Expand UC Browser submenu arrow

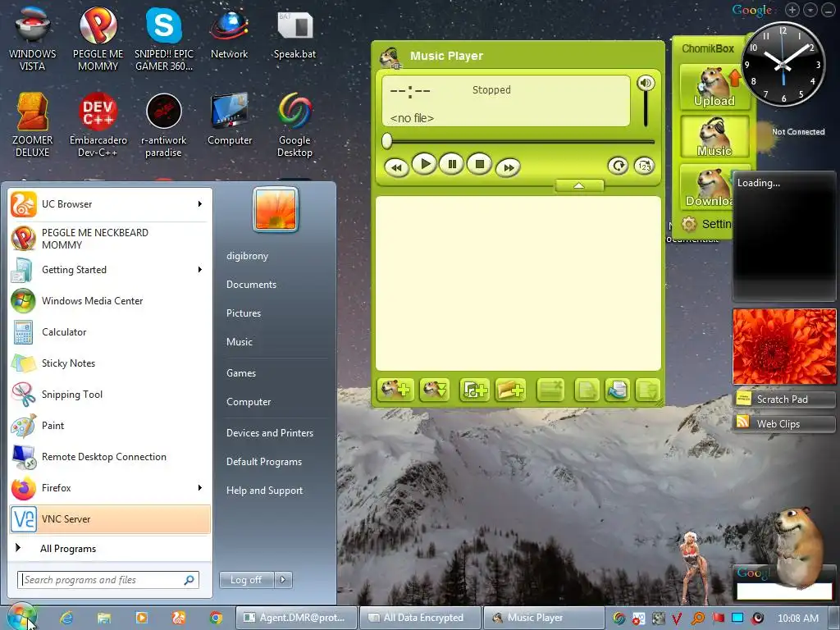(x=200, y=204)
